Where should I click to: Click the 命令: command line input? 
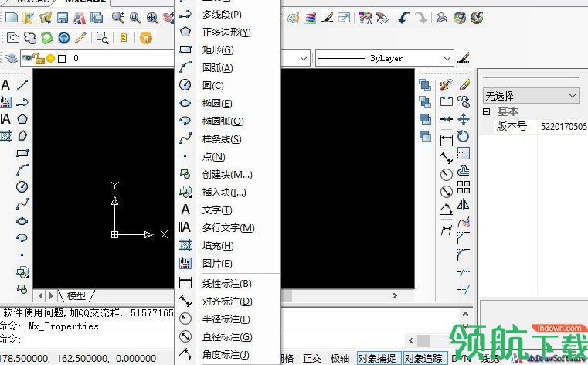(x=87, y=339)
